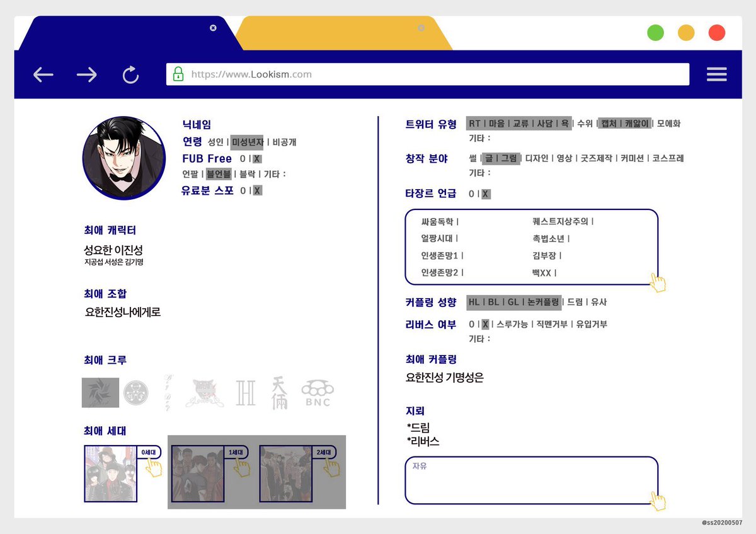The height and width of the screenshot is (534, 756).
Task: Click 싸움독학 in the webtoon list
Action: pyautogui.click(x=438, y=221)
